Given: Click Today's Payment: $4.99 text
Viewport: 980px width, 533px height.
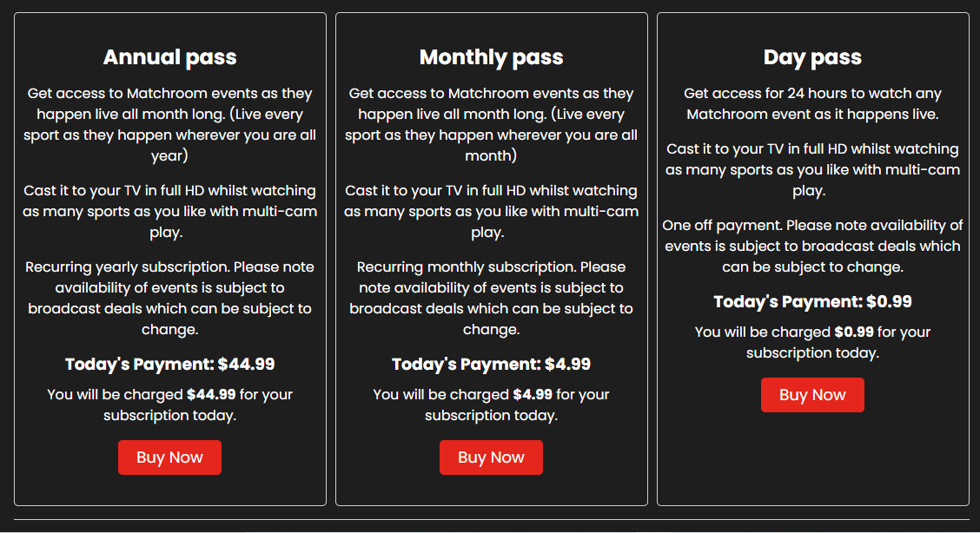Looking at the screenshot, I should tap(491, 364).
